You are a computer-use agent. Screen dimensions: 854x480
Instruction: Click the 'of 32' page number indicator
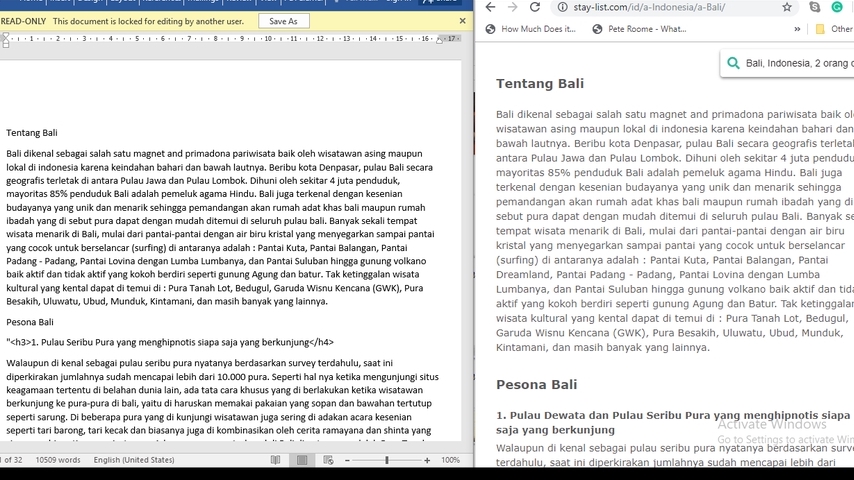tap(12, 460)
